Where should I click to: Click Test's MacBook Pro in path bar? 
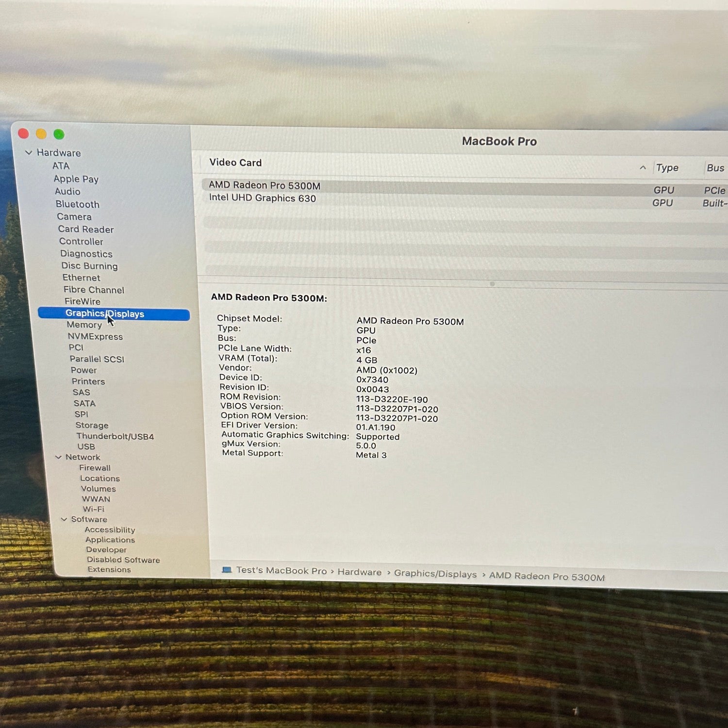point(281,571)
